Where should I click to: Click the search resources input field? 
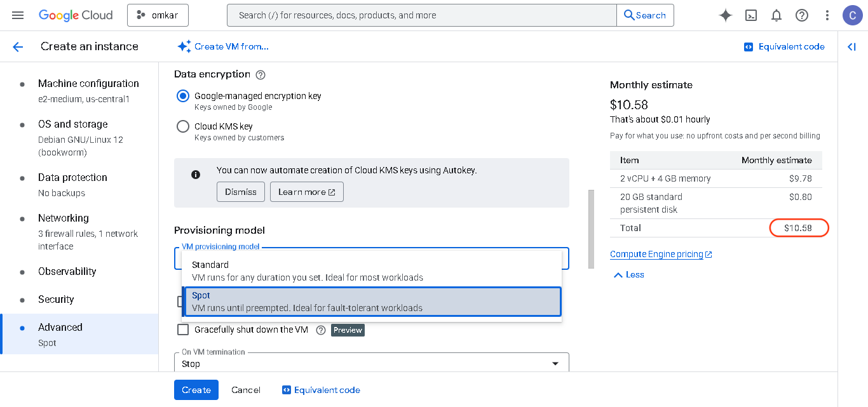pos(421,15)
